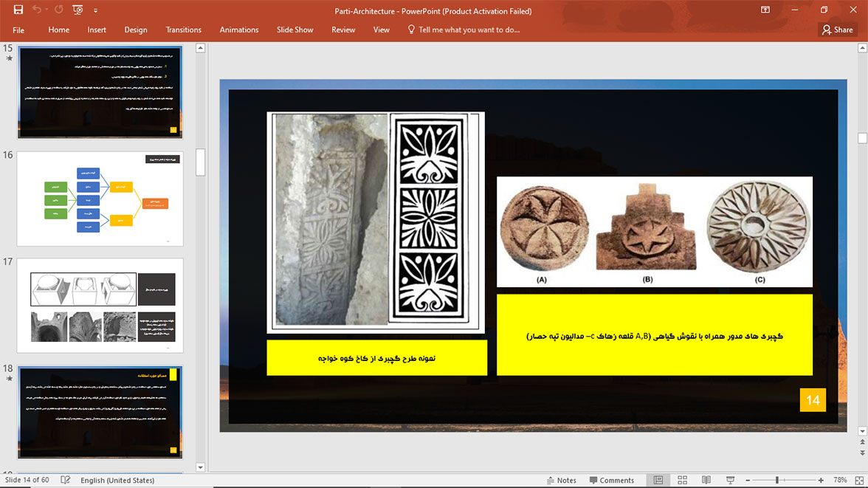
Task: Click the thumbnail pane scroll down arrow
Action: point(201,467)
